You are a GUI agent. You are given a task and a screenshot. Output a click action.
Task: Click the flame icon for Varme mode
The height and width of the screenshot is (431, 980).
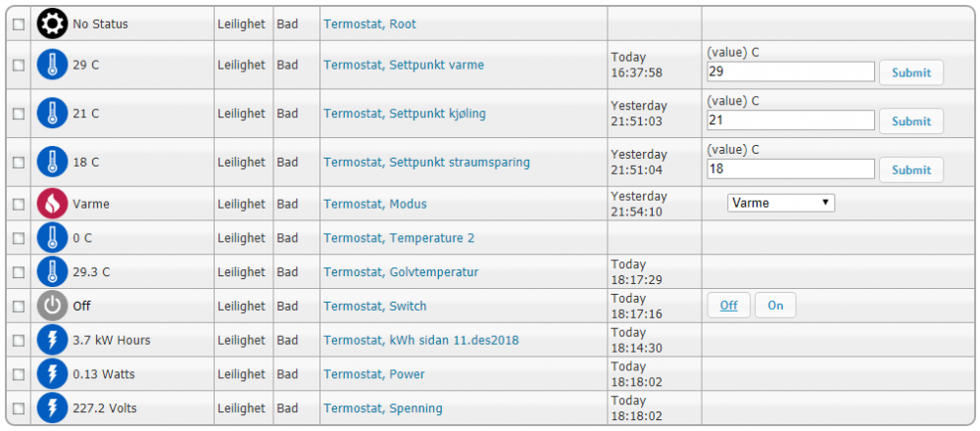point(53,204)
